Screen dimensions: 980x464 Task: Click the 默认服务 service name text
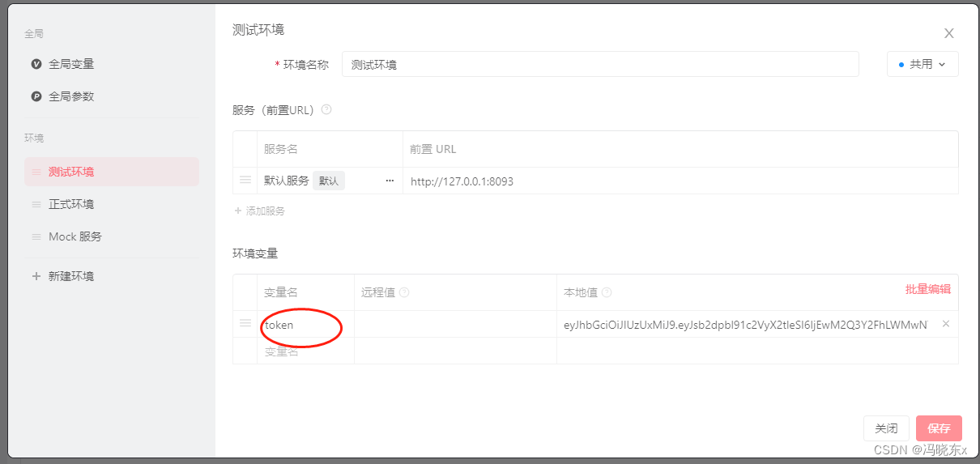click(287, 181)
